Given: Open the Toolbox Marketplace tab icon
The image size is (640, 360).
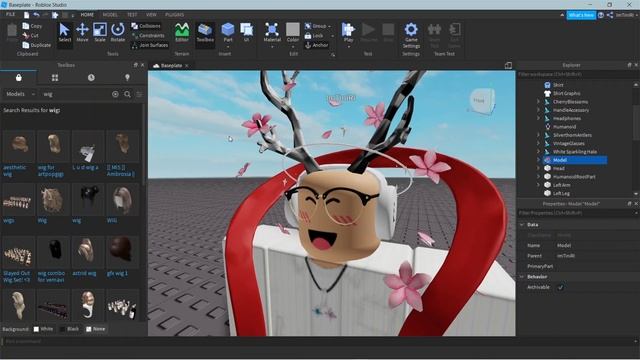Looking at the screenshot, I should (19, 78).
